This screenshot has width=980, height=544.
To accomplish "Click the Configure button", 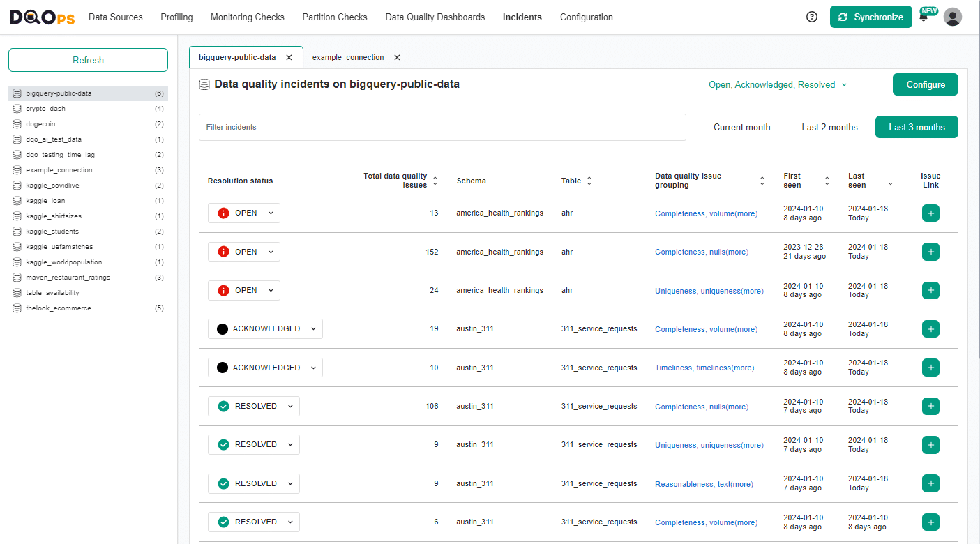I will pos(926,84).
